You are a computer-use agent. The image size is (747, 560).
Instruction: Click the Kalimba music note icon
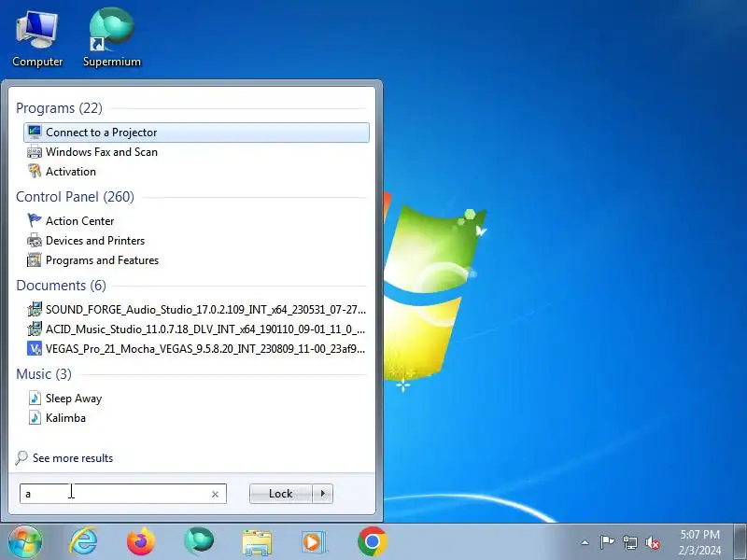point(35,417)
